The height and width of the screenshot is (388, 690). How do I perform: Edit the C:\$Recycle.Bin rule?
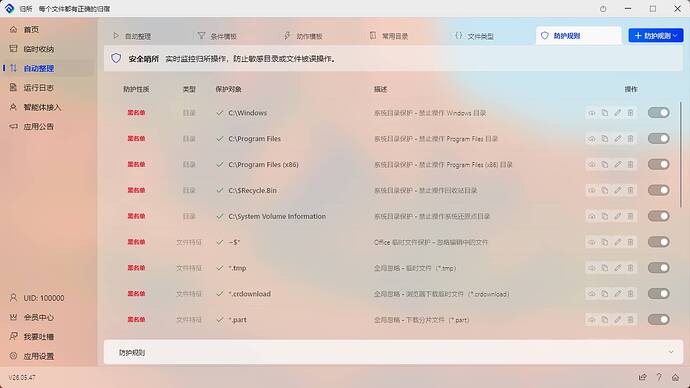pos(618,190)
